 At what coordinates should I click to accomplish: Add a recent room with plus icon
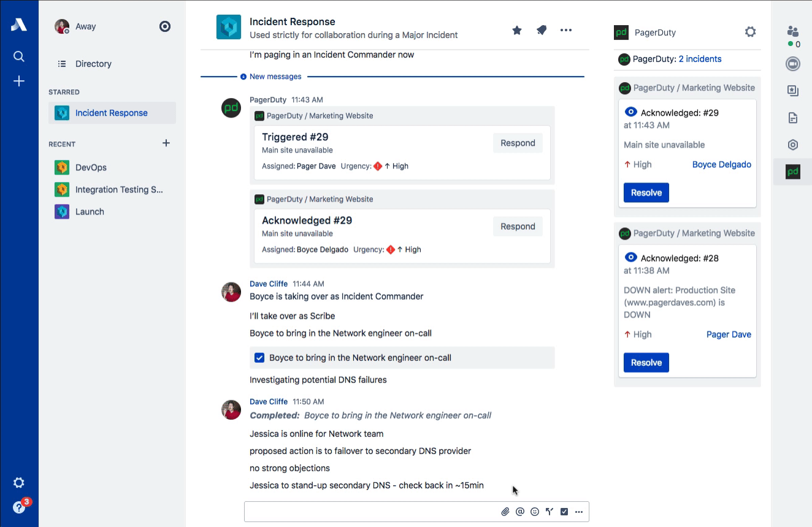point(166,143)
